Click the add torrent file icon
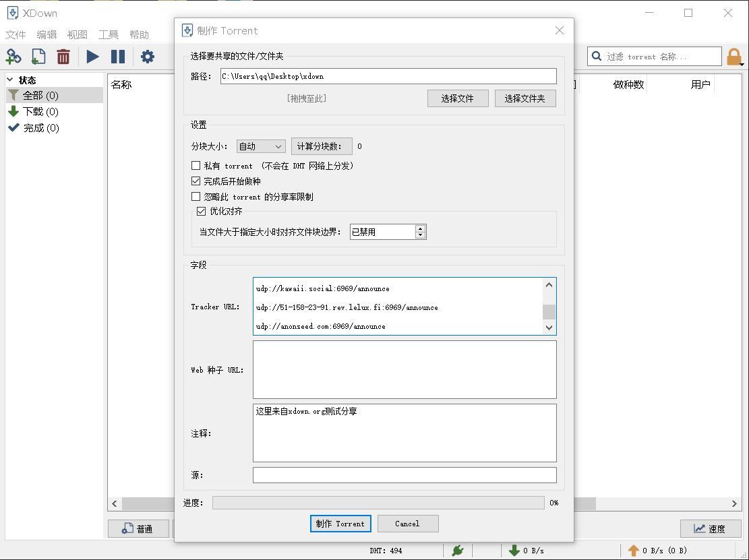The width and height of the screenshot is (749, 560). (x=38, y=57)
